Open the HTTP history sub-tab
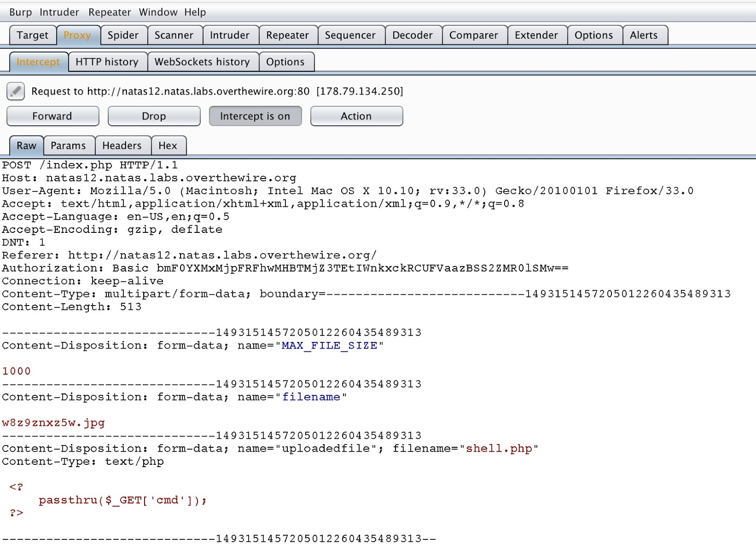Screen dimensions: 756x555 [x=107, y=62]
